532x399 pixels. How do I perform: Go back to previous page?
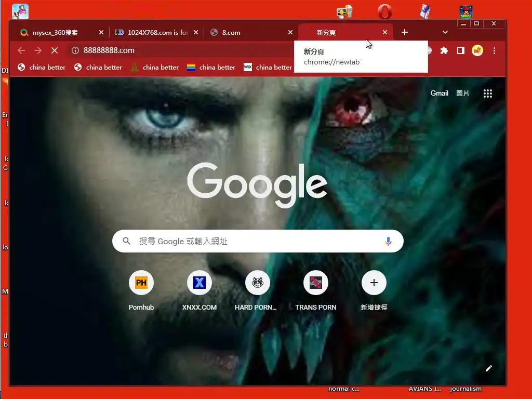click(x=21, y=50)
